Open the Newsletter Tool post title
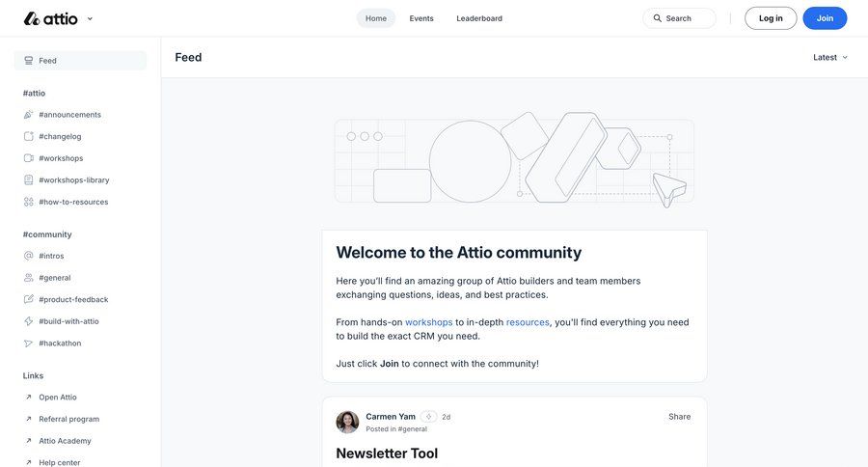The image size is (868, 467). pyautogui.click(x=387, y=453)
